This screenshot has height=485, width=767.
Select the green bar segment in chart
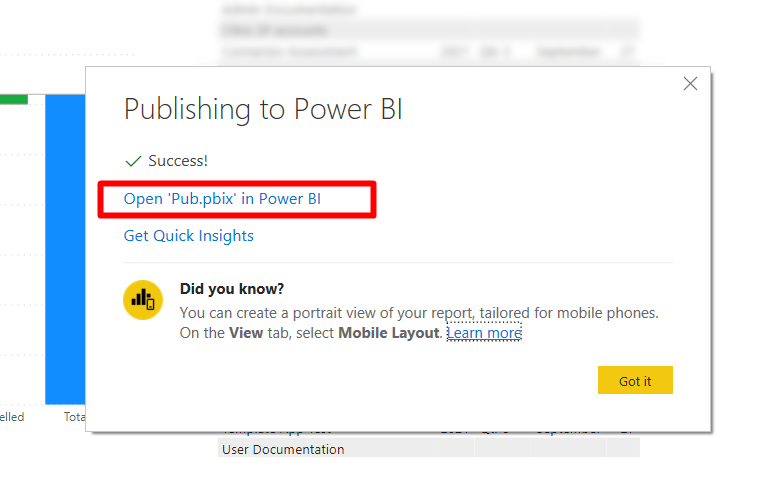(14, 98)
